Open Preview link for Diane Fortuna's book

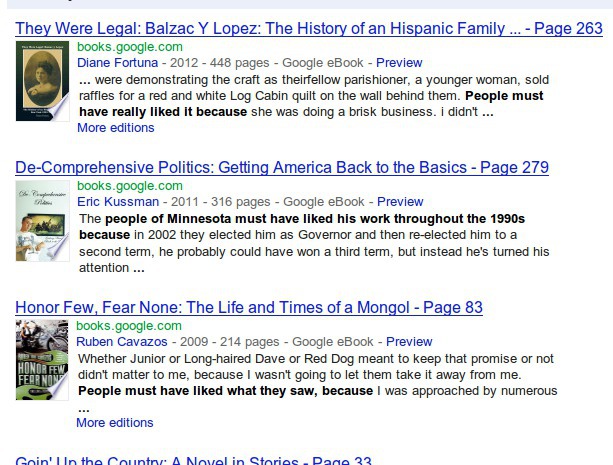click(x=399, y=62)
